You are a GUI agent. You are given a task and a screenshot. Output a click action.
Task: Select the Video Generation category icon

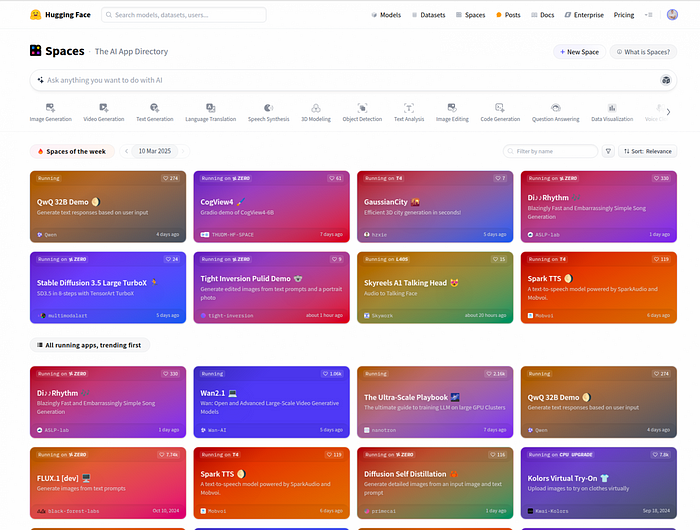104,108
